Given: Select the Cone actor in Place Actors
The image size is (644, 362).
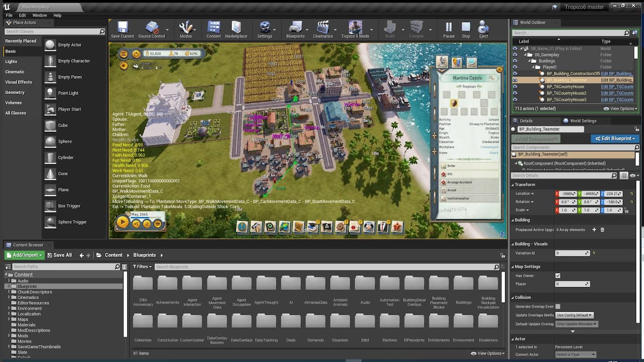Looking at the screenshot, I should coord(50,173).
